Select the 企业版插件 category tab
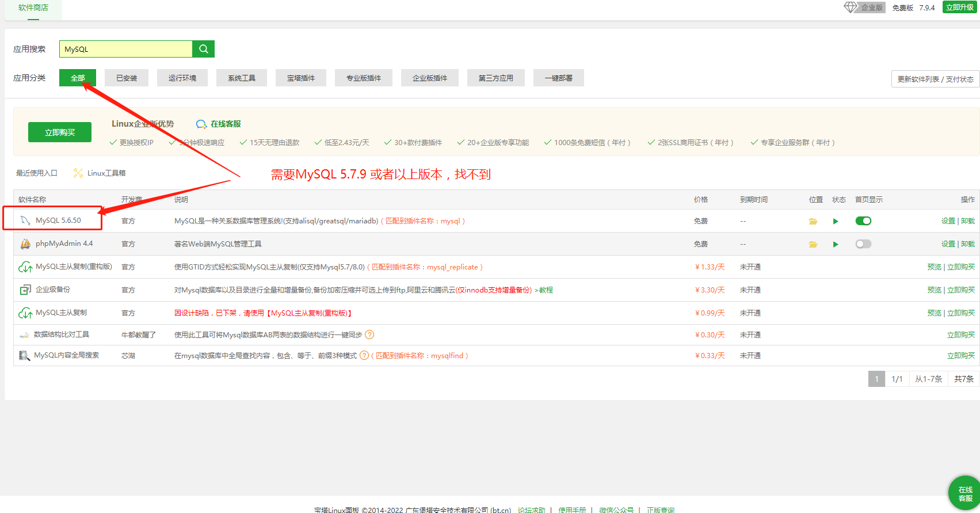The height and width of the screenshot is (513, 980). (430, 78)
